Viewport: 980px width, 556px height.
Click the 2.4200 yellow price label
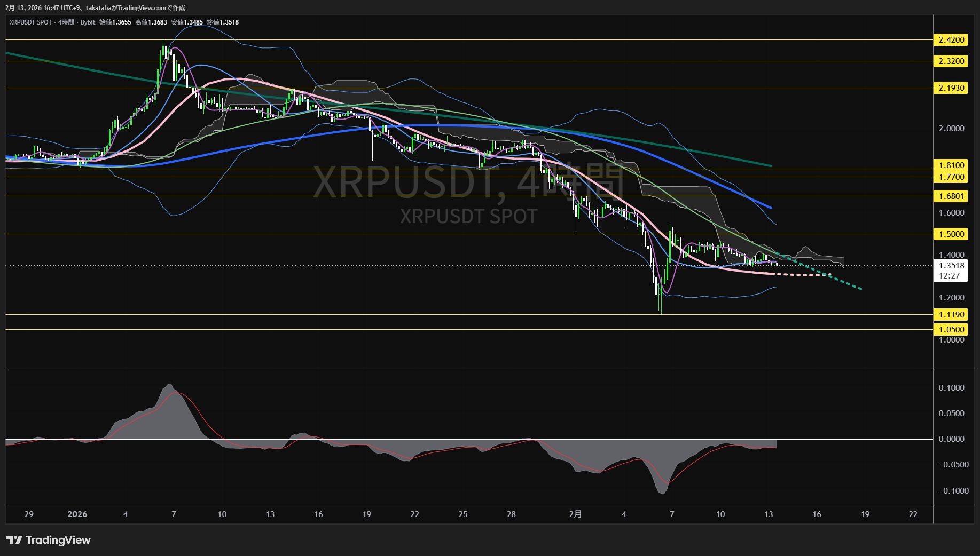point(951,40)
